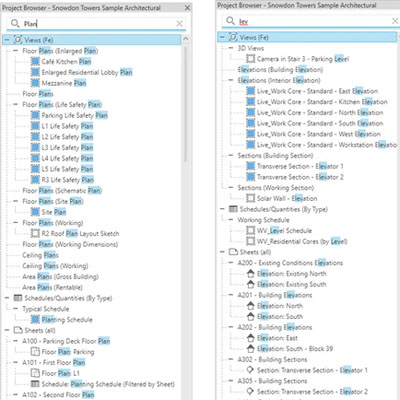The height and width of the screenshot is (400, 400).
Task: Click Schedules/Quantities table icon in right browser
Action: [233, 209]
